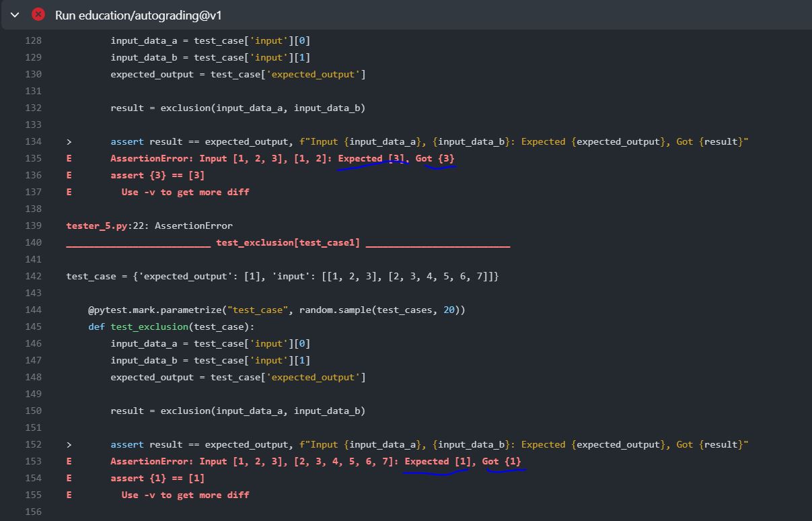This screenshot has height=521, width=812.
Task: Expand the test_exclusion[test_case1] section header
Action: click(x=288, y=242)
